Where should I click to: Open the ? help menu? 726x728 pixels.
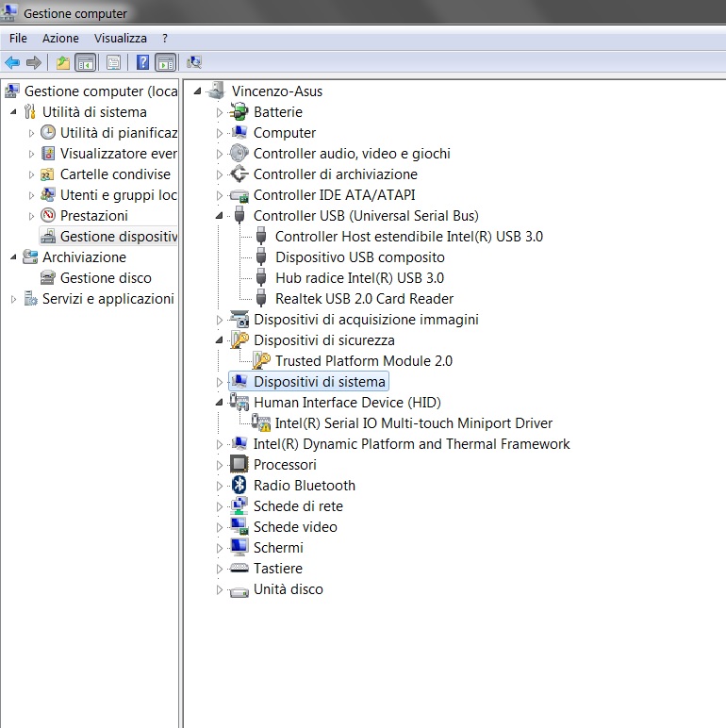click(x=165, y=38)
